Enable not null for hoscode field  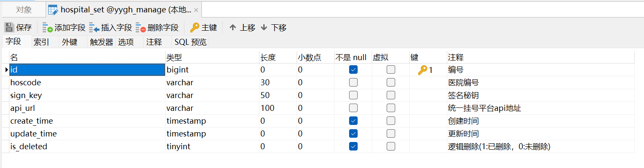[353, 83]
